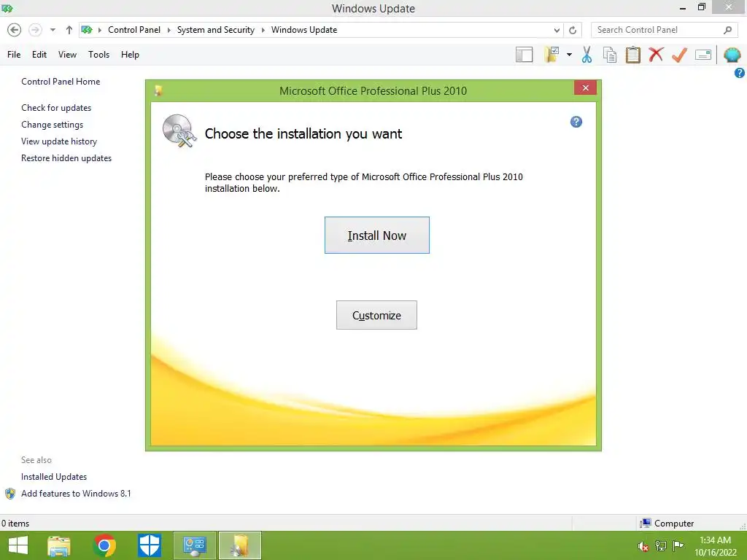Click the Install Now button
Screen dimensions: 747x560
377,236
